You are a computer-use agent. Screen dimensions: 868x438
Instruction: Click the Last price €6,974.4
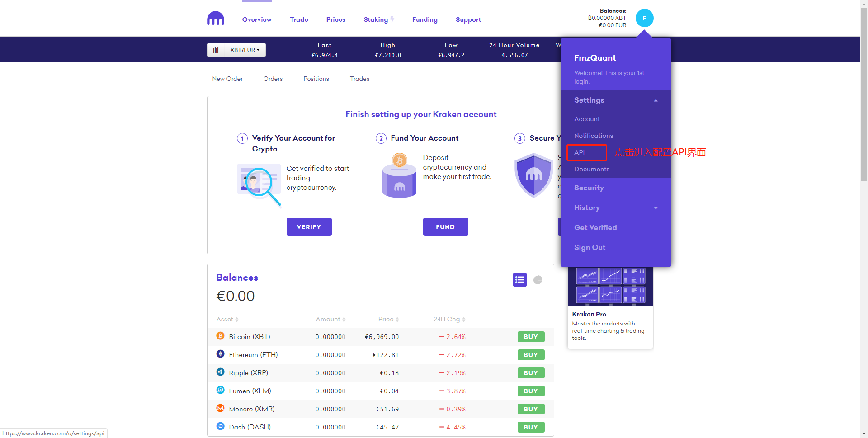point(325,55)
